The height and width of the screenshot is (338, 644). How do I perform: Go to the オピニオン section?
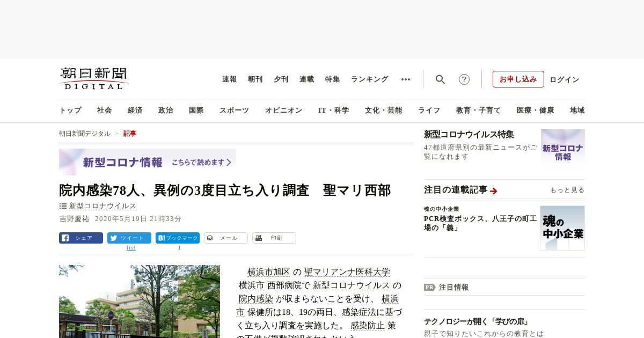pos(283,111)
